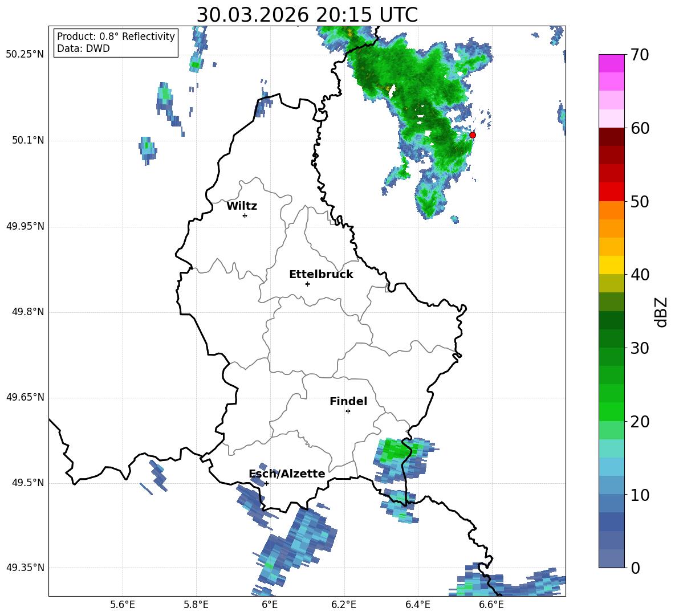Click the colorbar tick label 60
Screen dimensions: 675x616
[x=640, y=128]
